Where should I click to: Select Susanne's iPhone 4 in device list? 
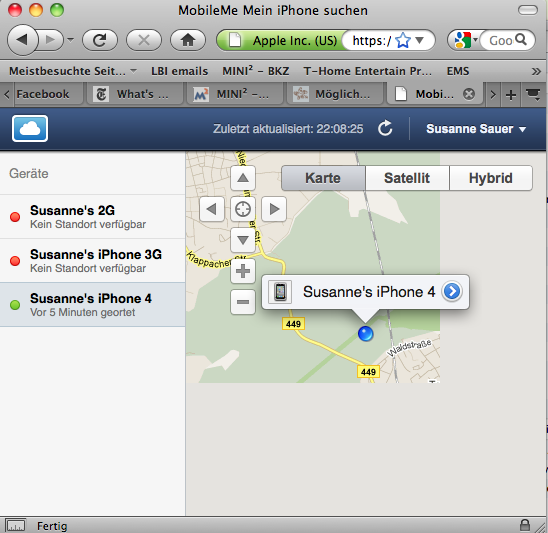click(x=93, y=305)
